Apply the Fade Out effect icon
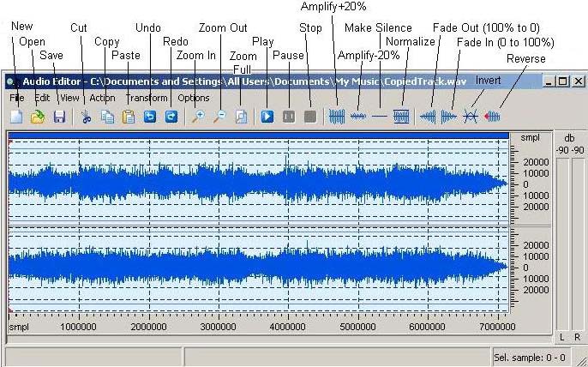This screenshot has height=367, width=588. [428, 117]
